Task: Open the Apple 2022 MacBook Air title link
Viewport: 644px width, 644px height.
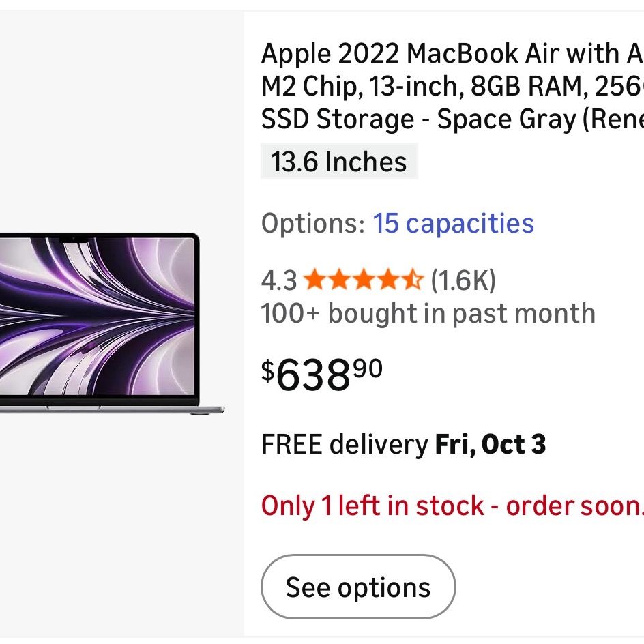Action: tap(452, 86)
